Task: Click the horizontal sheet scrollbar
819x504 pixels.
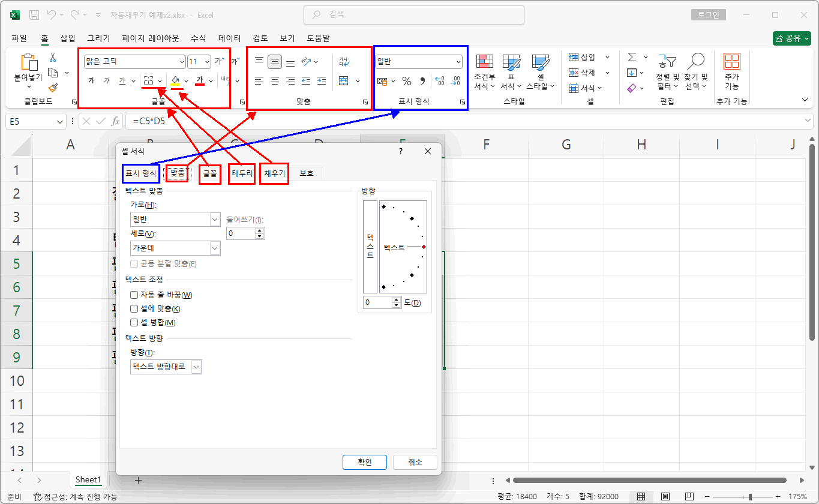Action: 649,481
